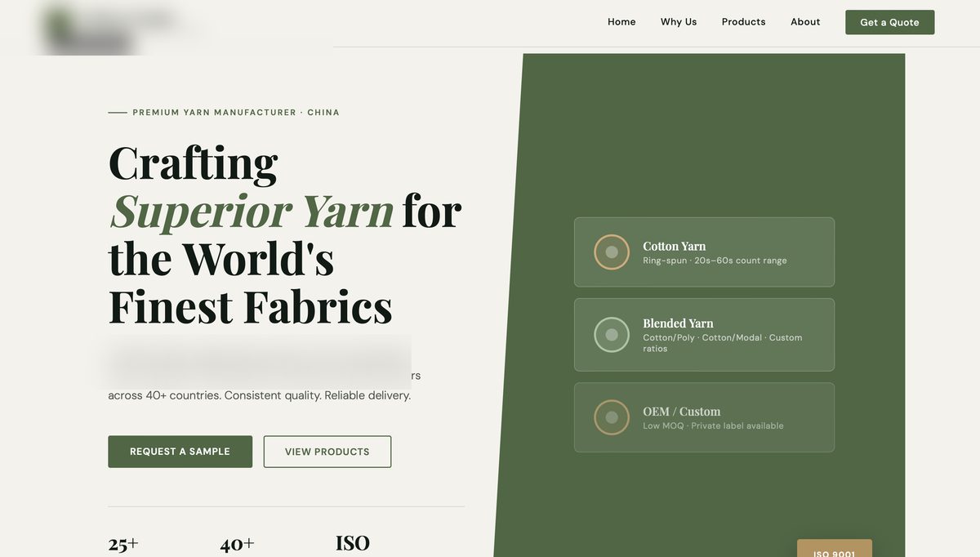Open the Products nav link
This screenshot has width=980, height=557.
click(x=744, y=22)
